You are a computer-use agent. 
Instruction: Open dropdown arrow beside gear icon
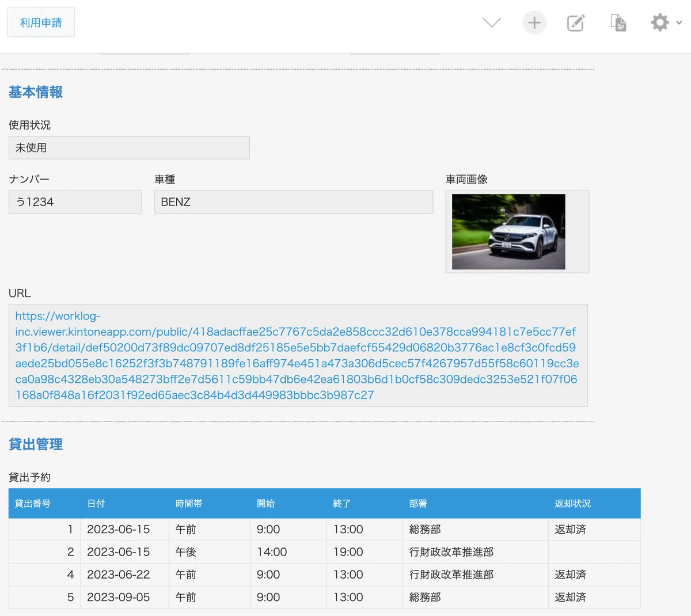tap(679, 22)
